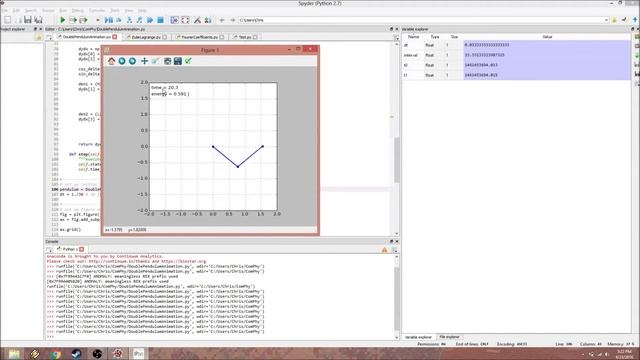Close the Python 1 console tab
This screenshot has width=640, height=360.
point(82,249)
